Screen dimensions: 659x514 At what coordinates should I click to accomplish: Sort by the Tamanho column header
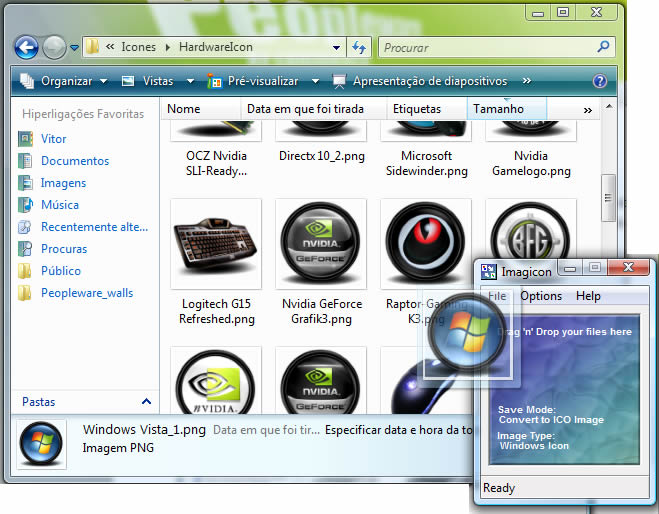[x=499, y=109]
